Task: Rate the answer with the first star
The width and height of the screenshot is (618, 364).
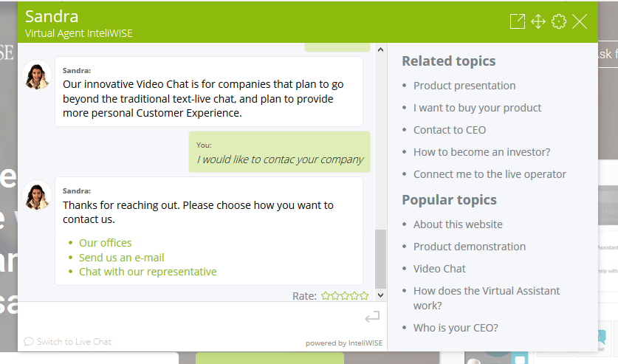Action: click(326, 295)
